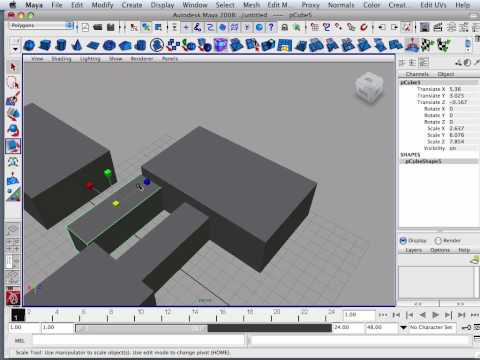Activate the Move tool
The width and height of the screenshot is (480, 360).
(13, 114)
